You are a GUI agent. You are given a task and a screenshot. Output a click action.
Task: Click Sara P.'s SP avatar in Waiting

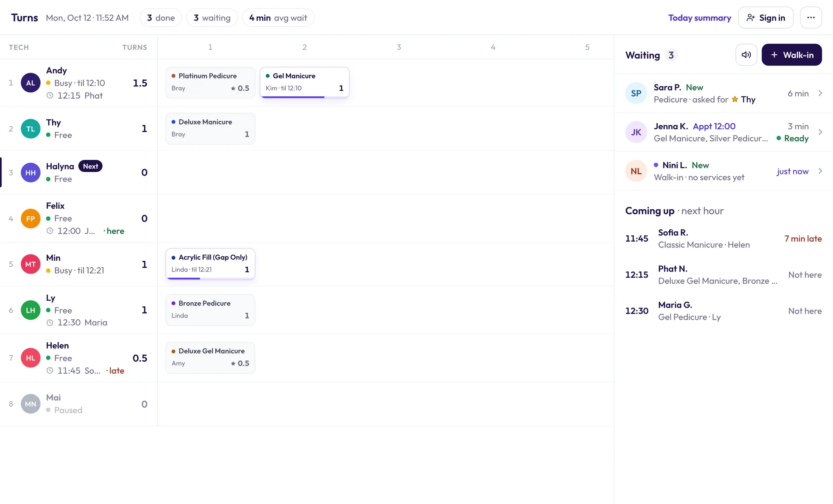click(x=636, y=93)
